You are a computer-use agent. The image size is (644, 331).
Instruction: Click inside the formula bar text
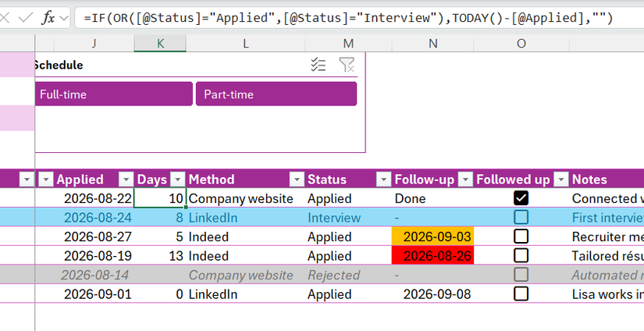coord(348,18)
